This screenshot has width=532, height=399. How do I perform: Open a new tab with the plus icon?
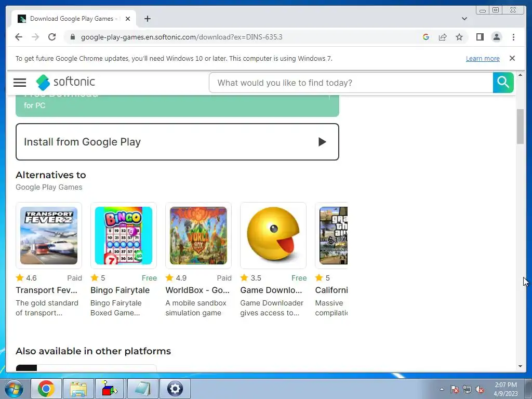[147, 19]
